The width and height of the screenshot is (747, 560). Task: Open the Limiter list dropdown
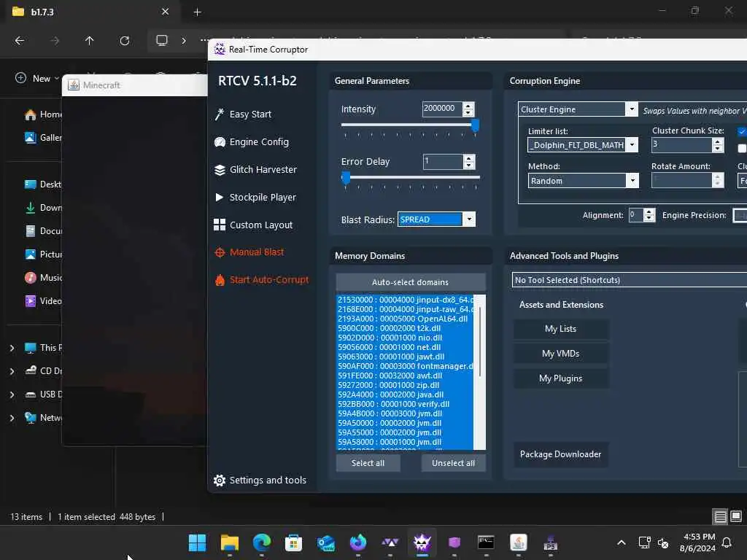[632, 145]
